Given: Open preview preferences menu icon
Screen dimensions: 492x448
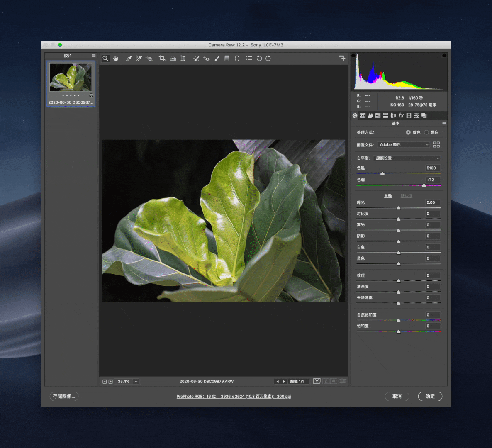Looking at the screenshot, I should point(343,381).
